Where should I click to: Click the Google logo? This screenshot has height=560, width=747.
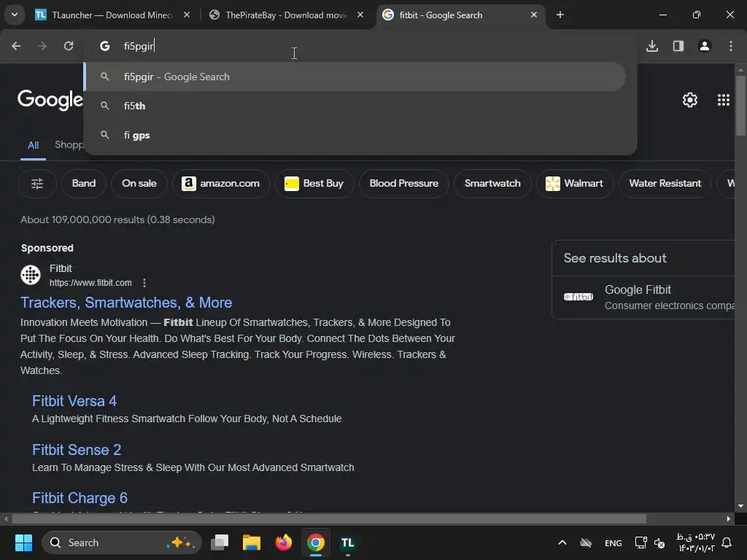[50, 99]
